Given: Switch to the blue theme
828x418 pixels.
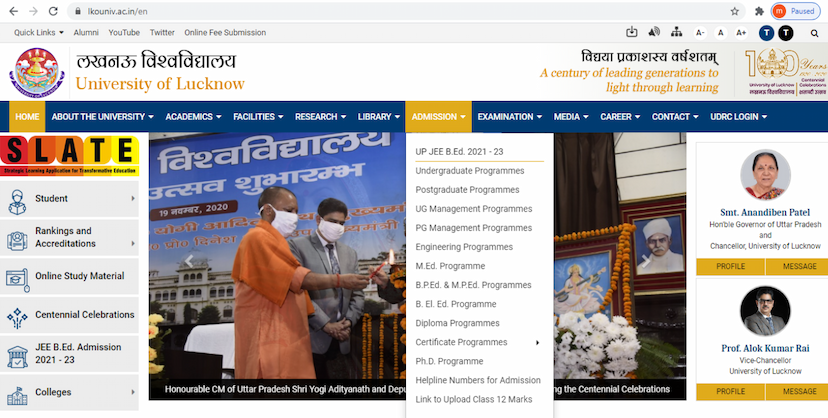Looking at the screenshot, I should (767, 33).
